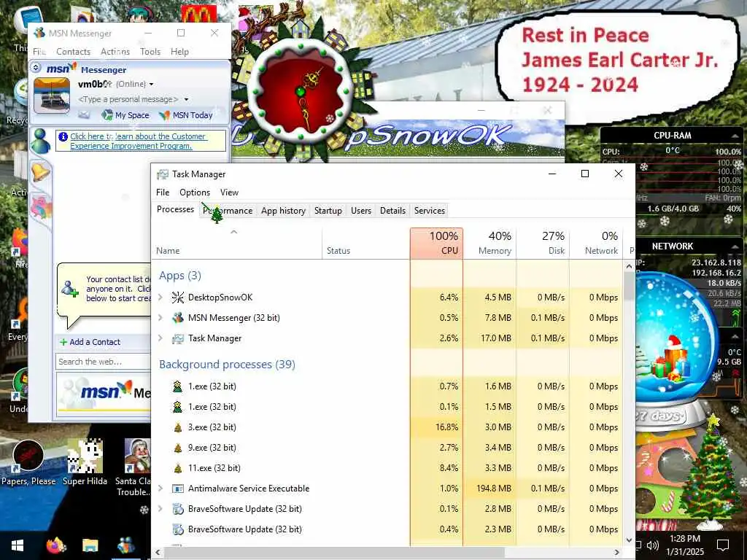Collapse the CPU-RAM gadget arrow
This screenshot has width=747, height=560.
(x=734, y=136)
